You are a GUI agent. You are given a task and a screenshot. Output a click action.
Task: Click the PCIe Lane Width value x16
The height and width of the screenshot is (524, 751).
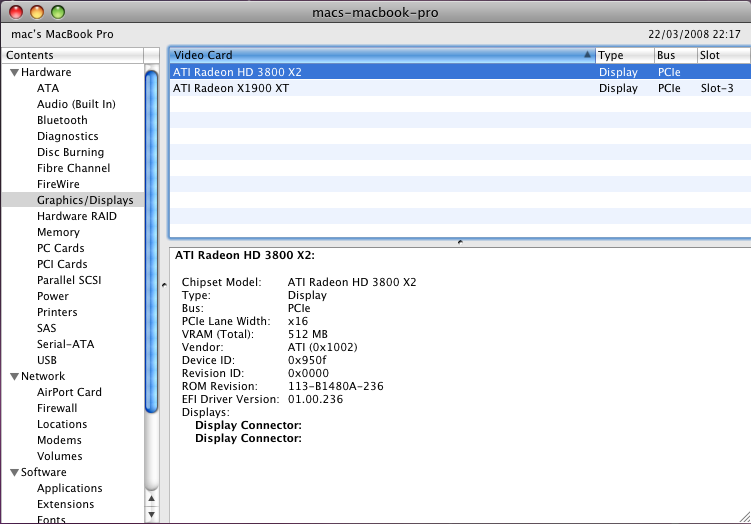click(x=298, y=321)
